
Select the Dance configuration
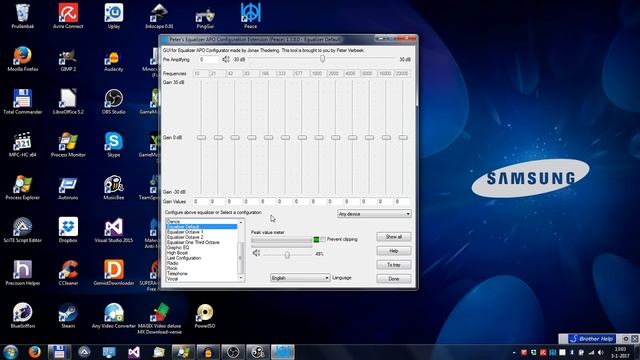173,222
